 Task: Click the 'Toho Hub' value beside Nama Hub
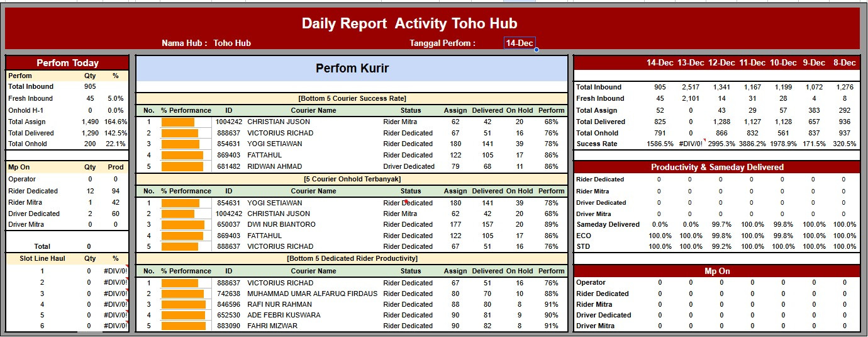point(232,43)
